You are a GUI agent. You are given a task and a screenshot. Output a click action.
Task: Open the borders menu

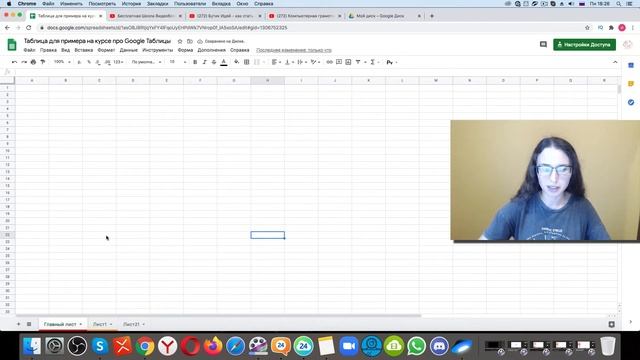pos(247,62)
